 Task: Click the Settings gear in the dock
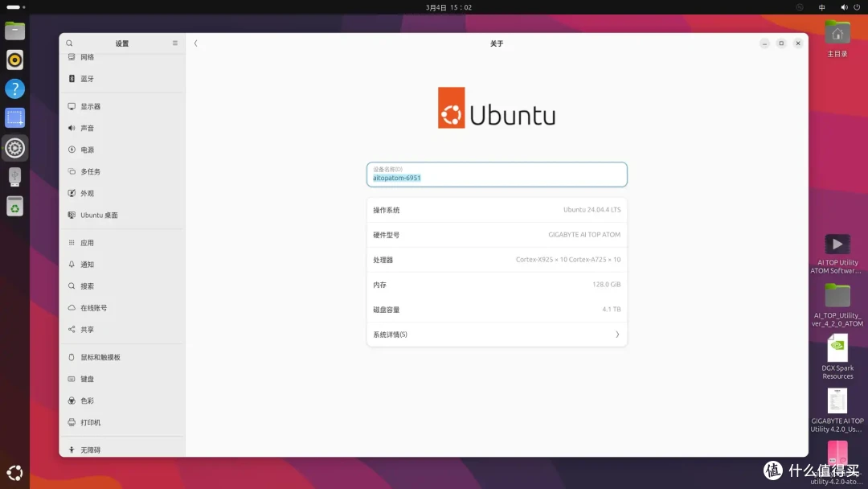(15, 148)
